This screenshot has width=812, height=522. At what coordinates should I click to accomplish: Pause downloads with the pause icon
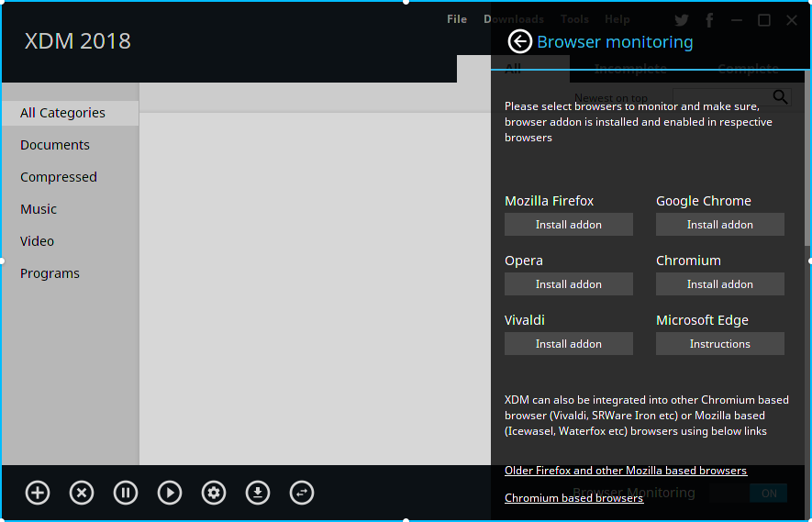[x=126, y=493]
